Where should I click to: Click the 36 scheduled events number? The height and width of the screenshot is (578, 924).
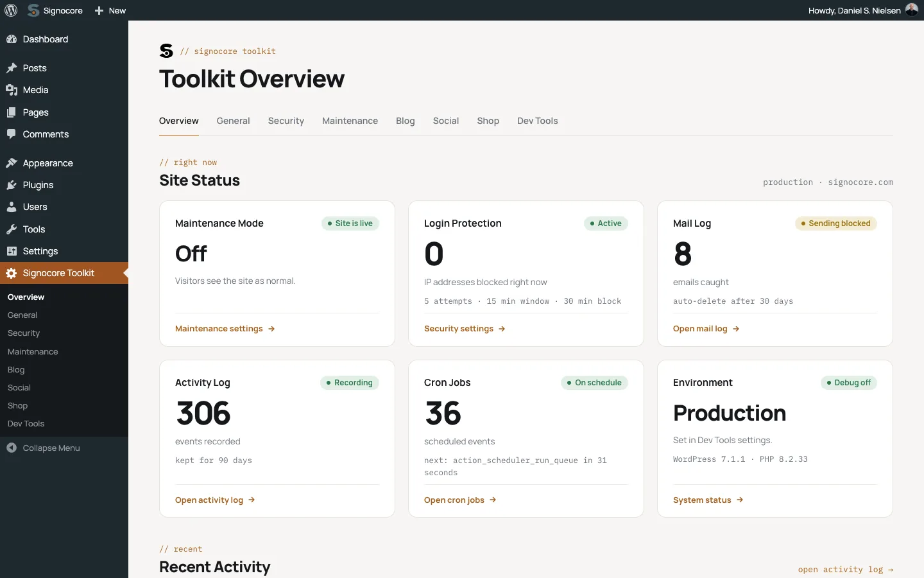(443, 414)
